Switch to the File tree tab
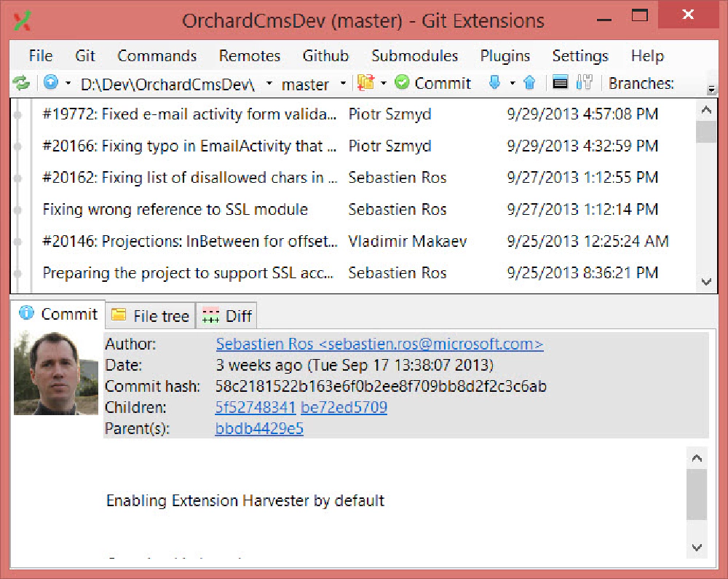Screen dimensions: 728x579 [x=151, y=316]
